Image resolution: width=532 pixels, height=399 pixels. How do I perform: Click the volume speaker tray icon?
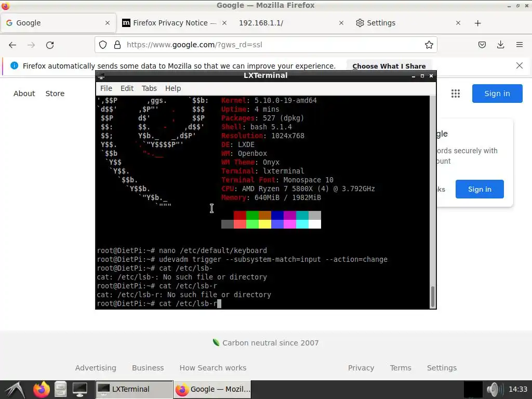pos(495,389)
